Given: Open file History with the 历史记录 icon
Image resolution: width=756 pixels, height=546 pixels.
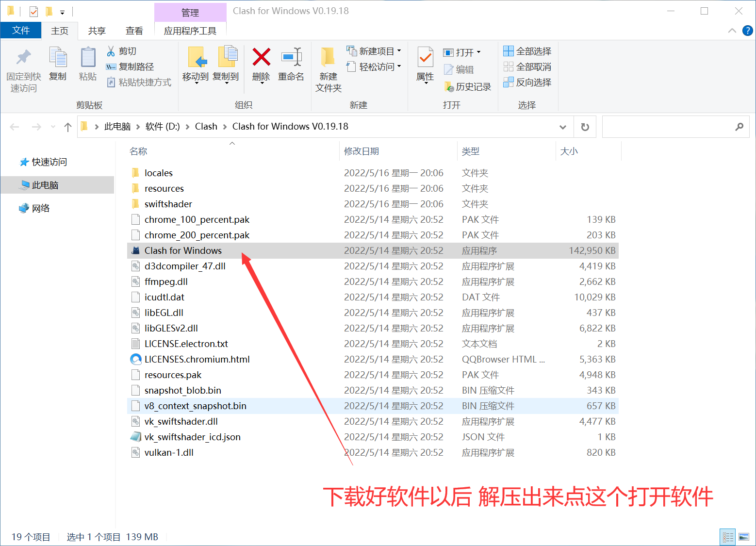Looking at the screenshot, I should [x=467, y=86].
